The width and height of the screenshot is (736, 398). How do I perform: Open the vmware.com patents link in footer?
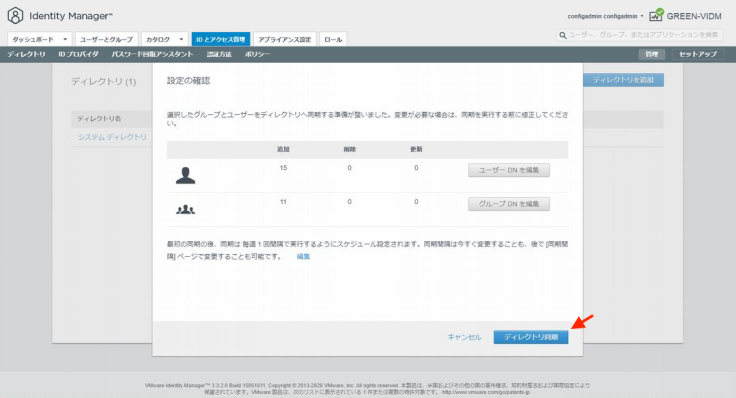point(486,392)
